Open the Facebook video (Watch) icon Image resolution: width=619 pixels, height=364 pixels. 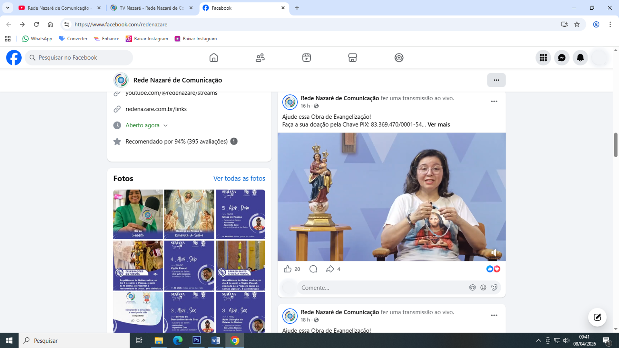[306, 58]
